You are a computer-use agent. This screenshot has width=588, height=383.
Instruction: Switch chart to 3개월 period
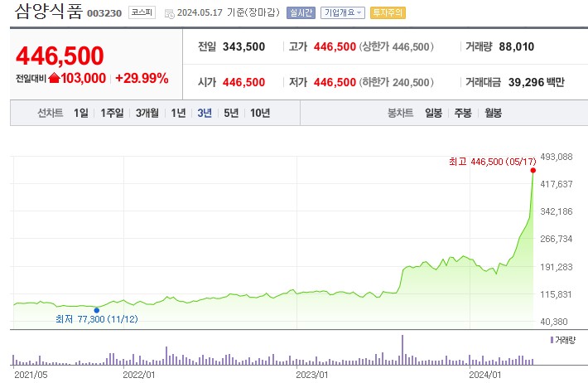click(x=147, y=113)
